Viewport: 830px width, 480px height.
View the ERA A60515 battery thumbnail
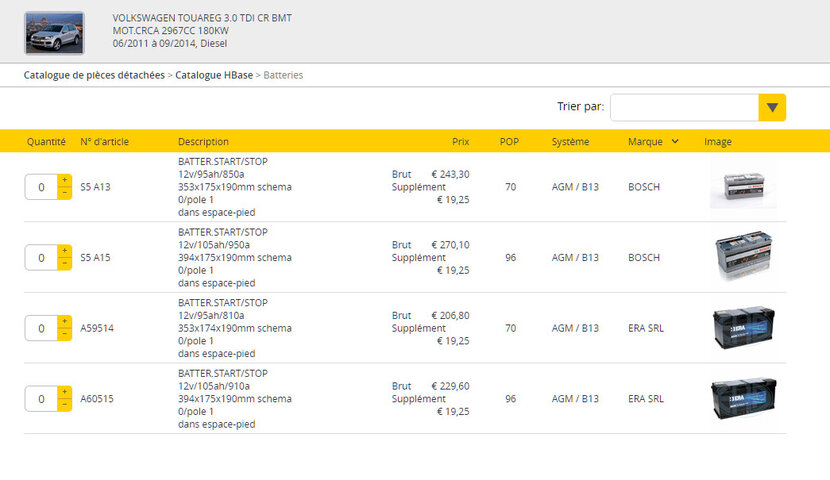tap(742, 398)
